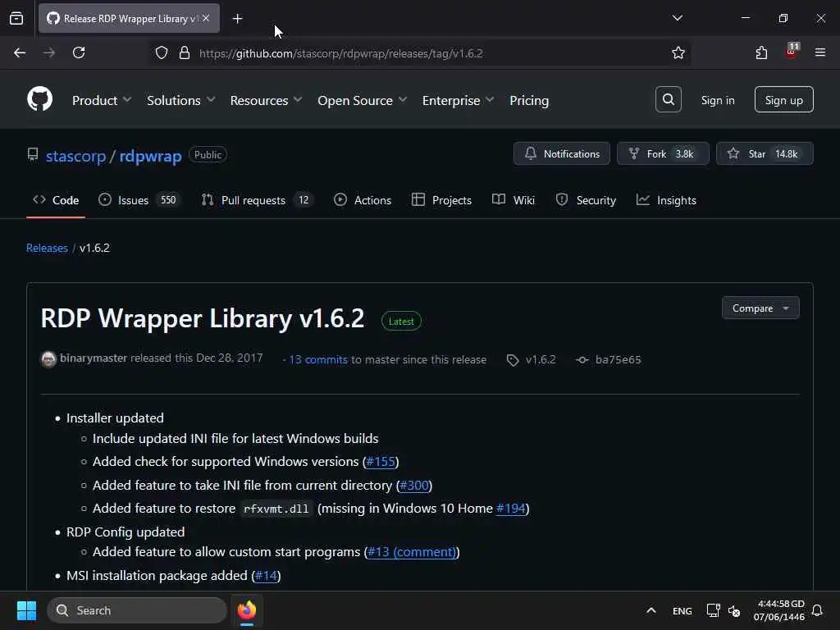
Task: Click the binarymaster avatar image
Action: tap(48, 359)
